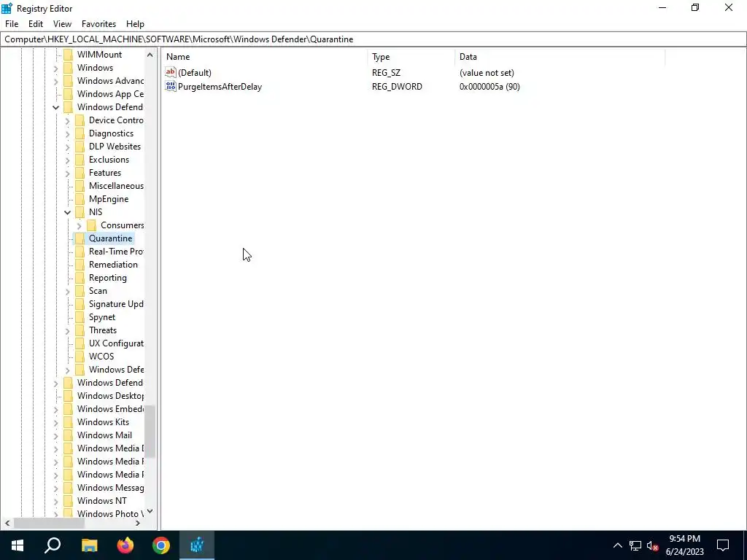This screenshot has width=747, height=560.
Task: Select the WIMMount folder icon
Action: pos(68,54)
